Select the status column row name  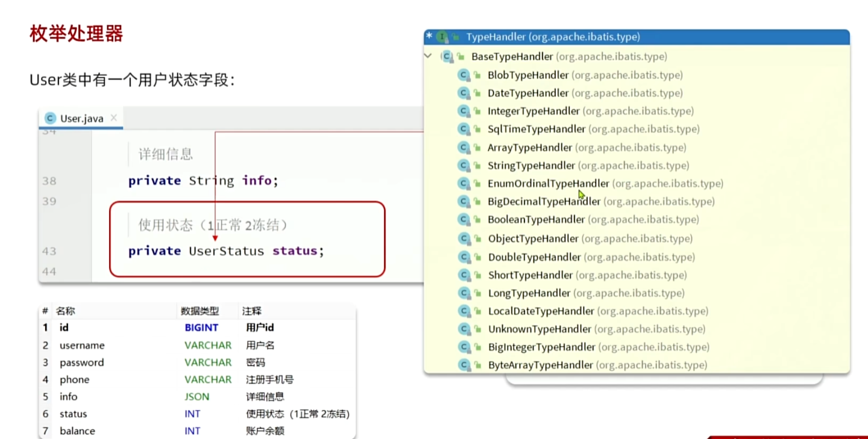(73, 414)
